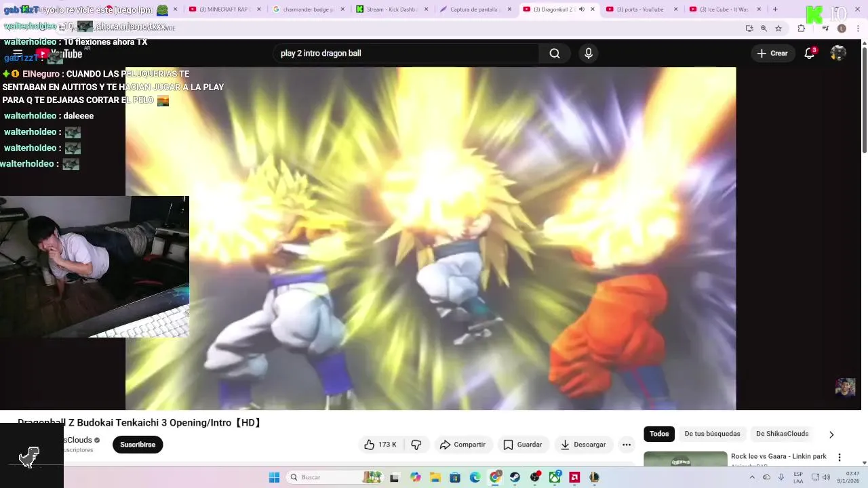Show hidden system tray icons
Image resolution: width=868 pixels, height=488 pixels.
[x=751, y=477]
